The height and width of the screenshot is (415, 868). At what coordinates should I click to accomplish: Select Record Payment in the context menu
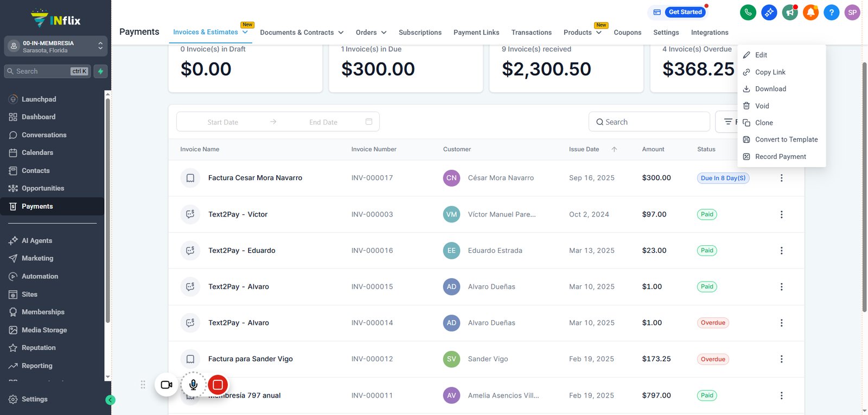coord(782,157)
